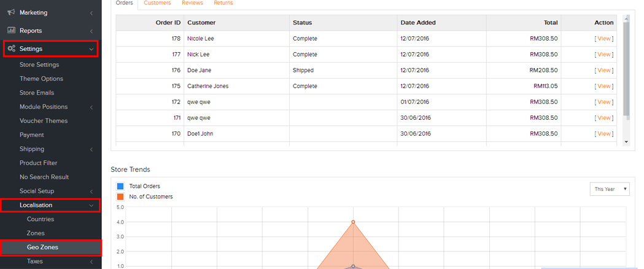View order 178 for Nicole Lee

click(604, 39)
